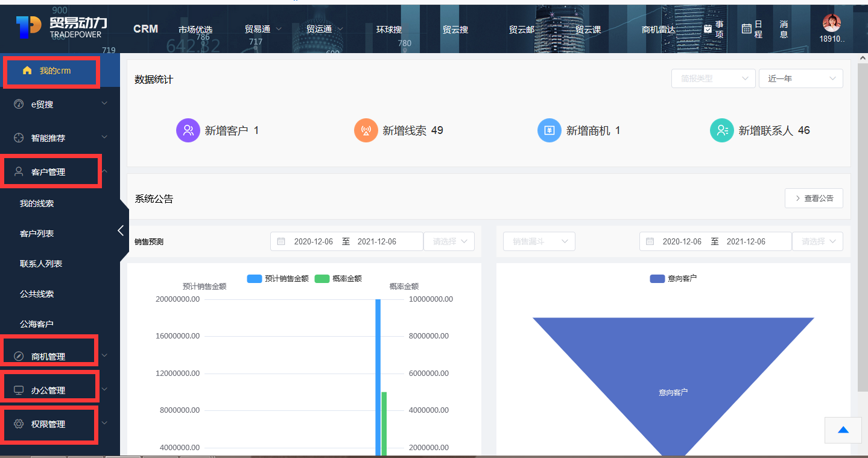Image resolution: width=868 pixels, height=458 pixels.
Task: Click the 查看公告 button
Action: click(x=814, y=199)
